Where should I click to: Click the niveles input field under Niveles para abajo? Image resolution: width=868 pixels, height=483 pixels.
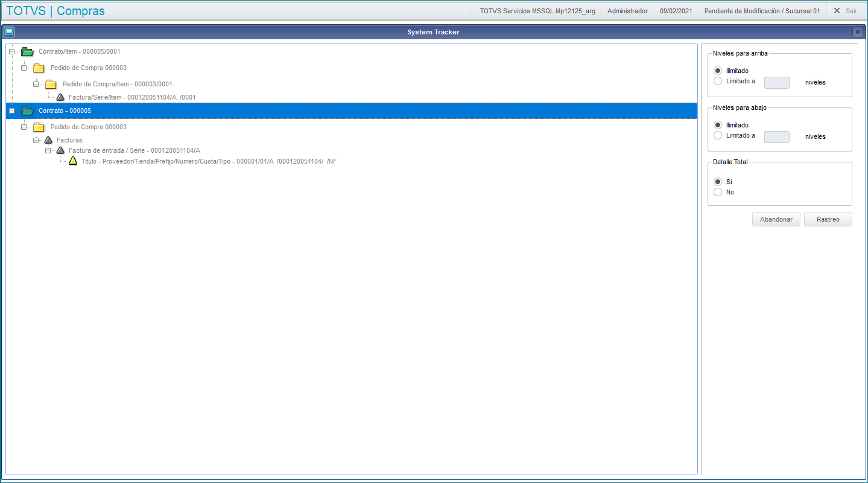click(777, 136)
